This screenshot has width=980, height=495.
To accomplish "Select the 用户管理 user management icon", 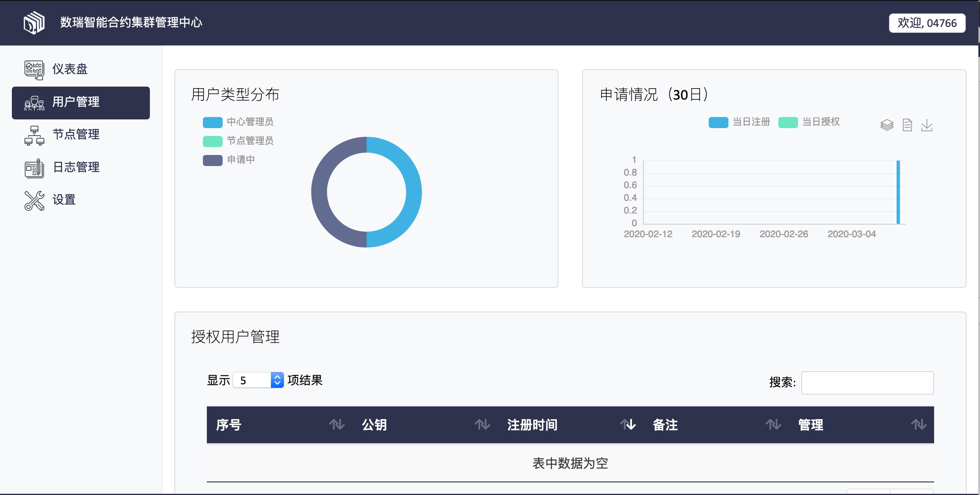I will click(34, 103).
